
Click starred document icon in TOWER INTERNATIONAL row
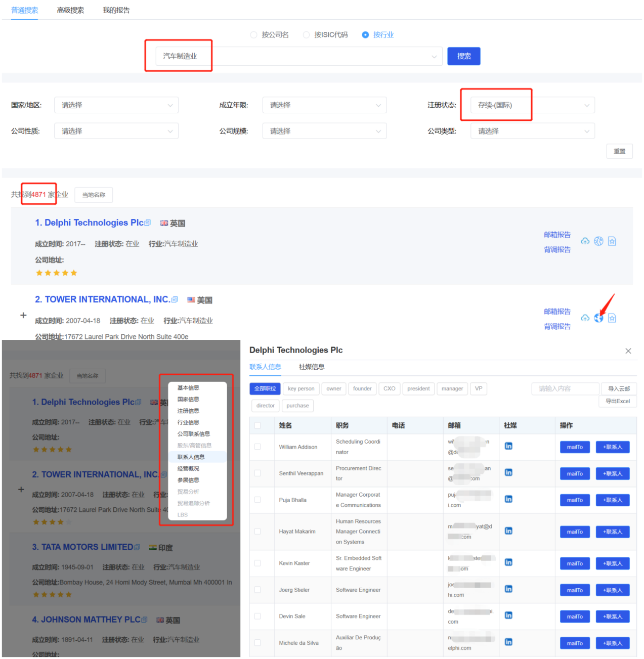[x=612, y=318]
